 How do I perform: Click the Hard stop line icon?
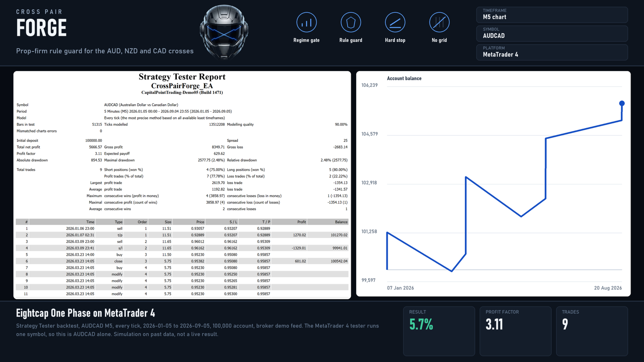coord(395,22)
